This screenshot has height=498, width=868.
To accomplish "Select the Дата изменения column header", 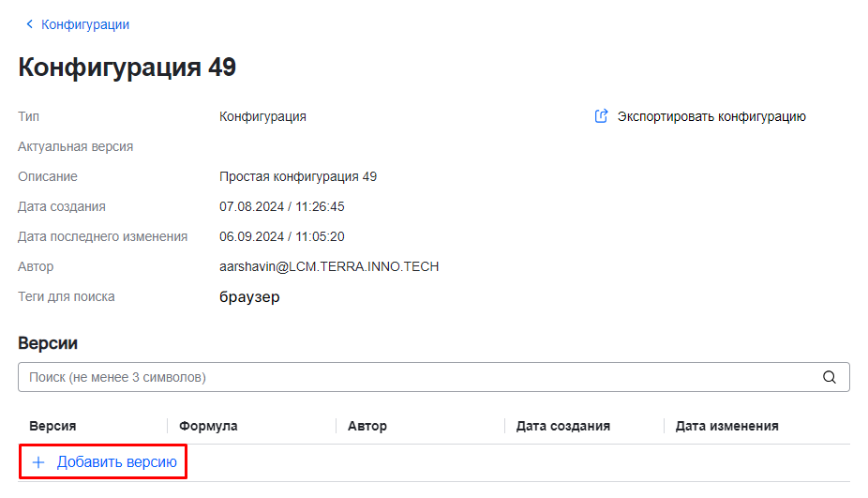I will pos(727,426).
